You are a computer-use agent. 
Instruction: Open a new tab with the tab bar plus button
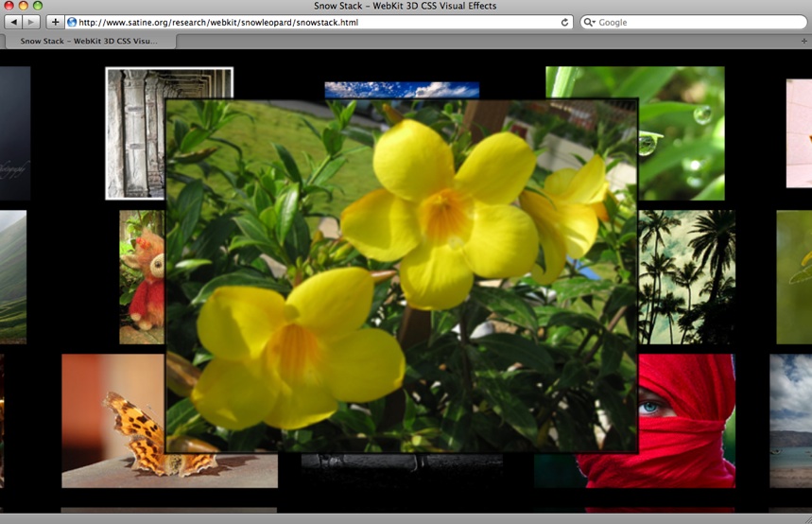[803, 41]
